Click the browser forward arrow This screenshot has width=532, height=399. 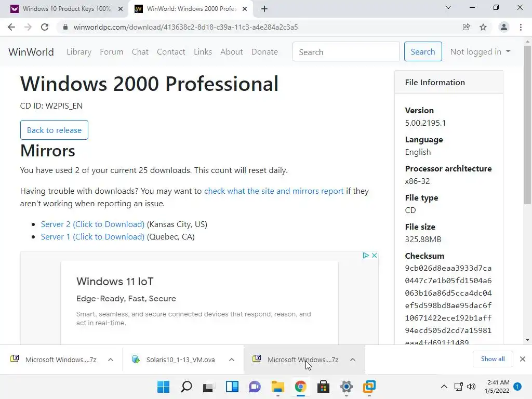click(x=28, y=27)
